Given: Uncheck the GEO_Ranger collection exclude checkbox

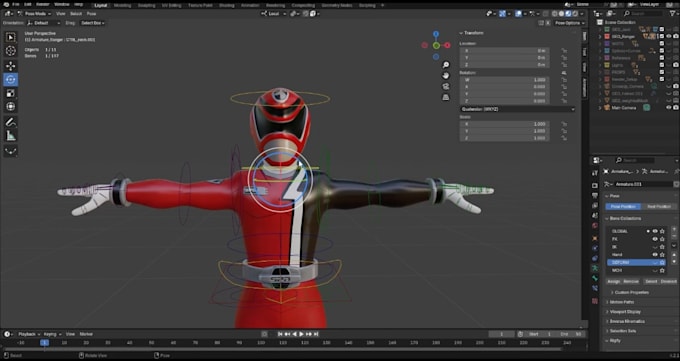Looking at the screenshot, I should (662, 36).
